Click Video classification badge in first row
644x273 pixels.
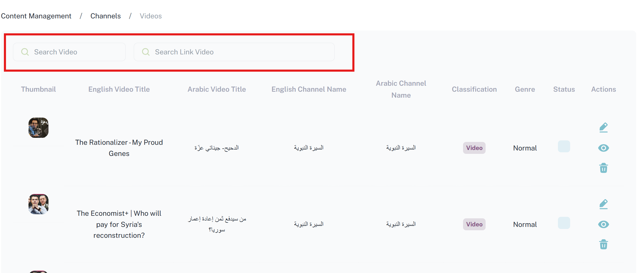click(x=474, y=148)
